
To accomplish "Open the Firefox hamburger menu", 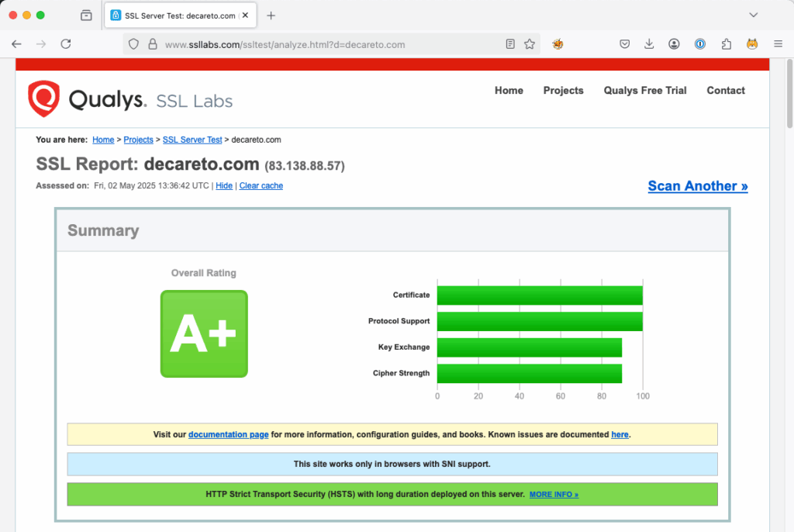I will point(778,44).
